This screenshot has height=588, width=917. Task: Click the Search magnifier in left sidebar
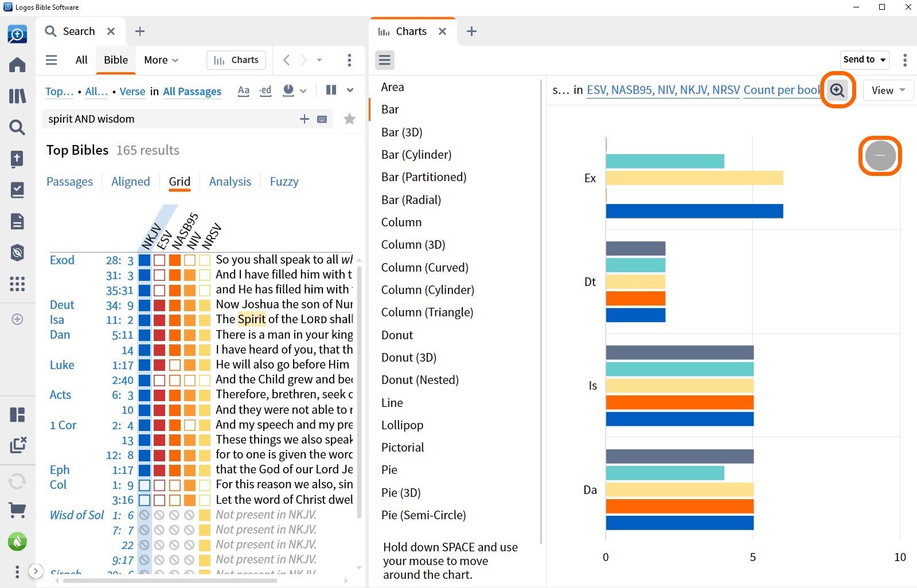click(x=17, y=127)
